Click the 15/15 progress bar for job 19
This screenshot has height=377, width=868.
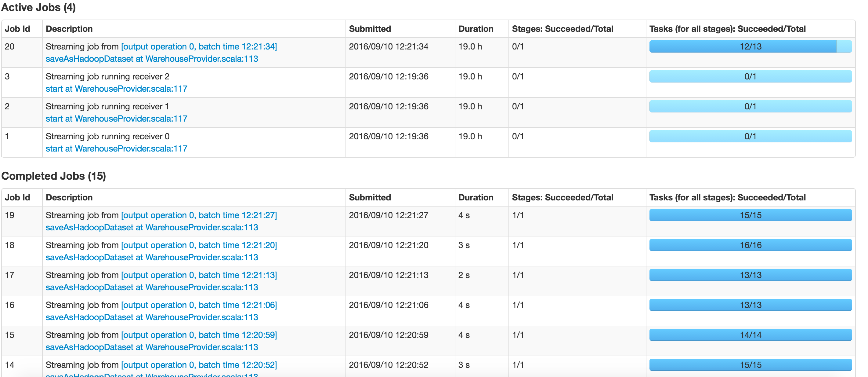point(751,215)
